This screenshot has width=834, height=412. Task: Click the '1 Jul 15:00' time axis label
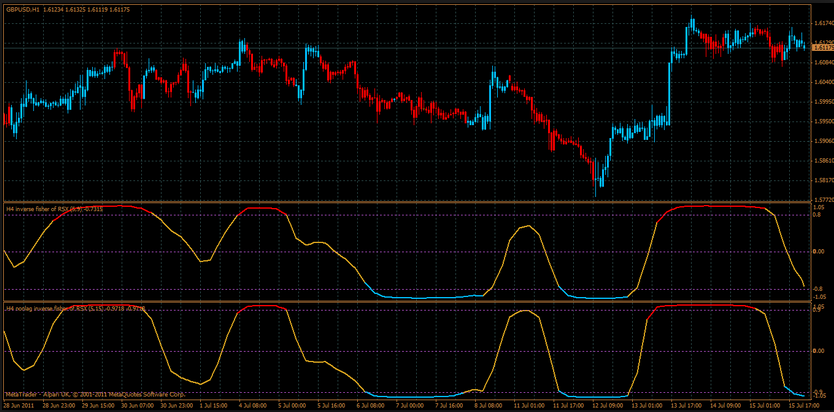tap(212, 406)
